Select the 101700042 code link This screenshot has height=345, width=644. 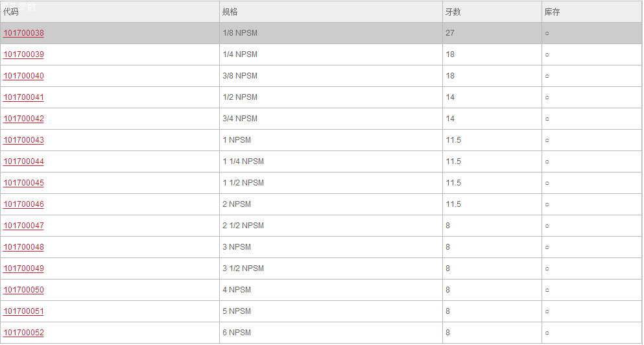pos(24,119)
